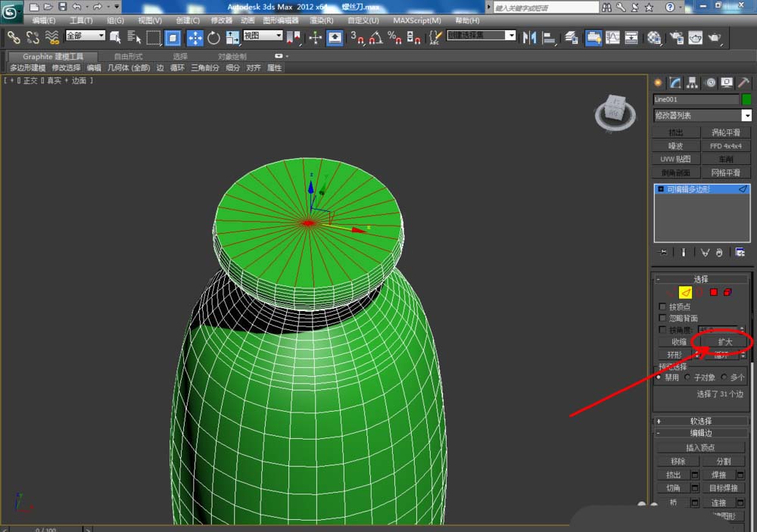Viewport: 757px width, 532px height.
Task: Click the Select and Manipulate icon
Action: [x=315, y=37]
